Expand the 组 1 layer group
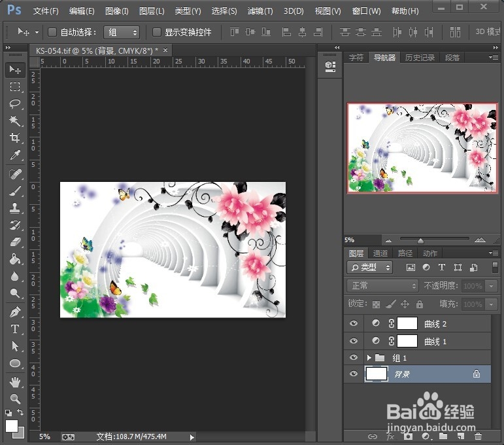Screen dimensions: 504x445 click(369, 357)
